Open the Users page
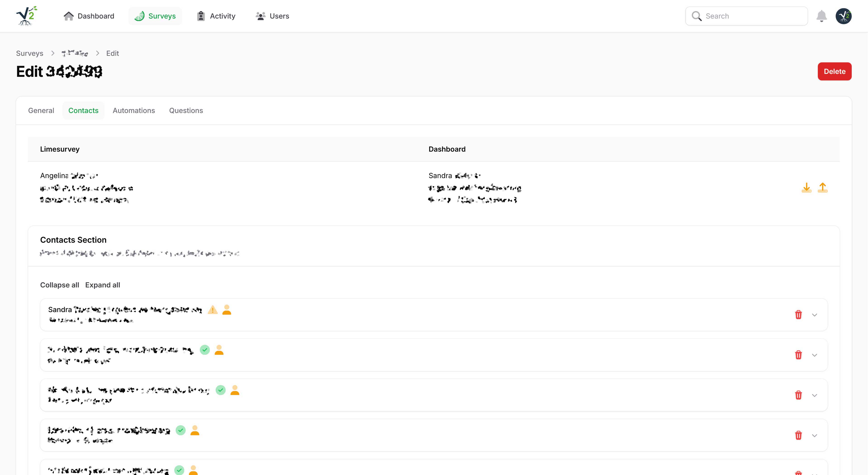The image size is (868, 475). point(272,16)
